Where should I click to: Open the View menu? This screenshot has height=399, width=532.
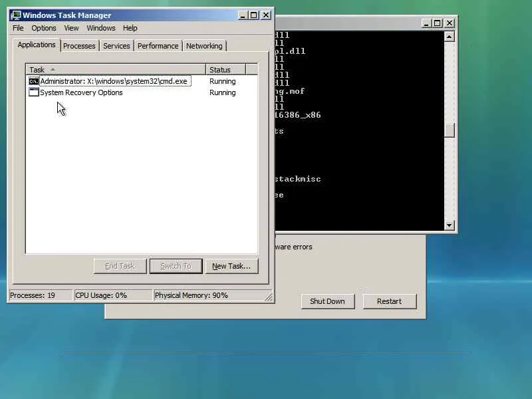pos(71,28)
